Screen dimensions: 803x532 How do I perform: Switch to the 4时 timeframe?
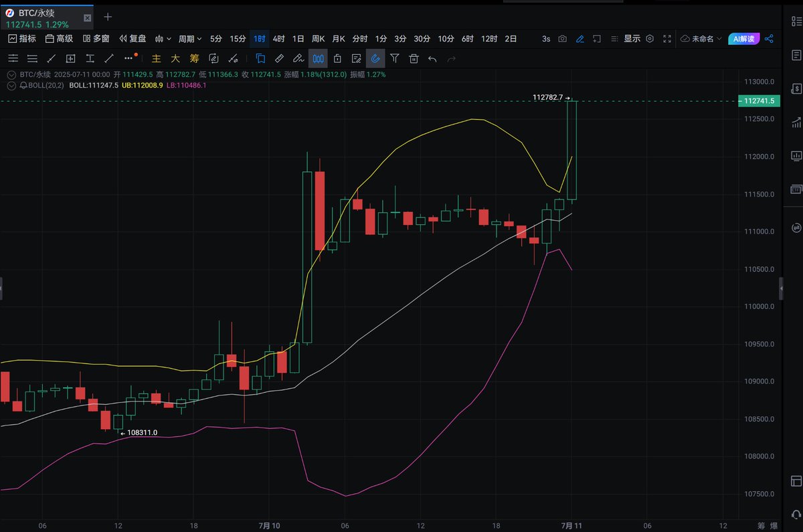click(x=279, y=39)
